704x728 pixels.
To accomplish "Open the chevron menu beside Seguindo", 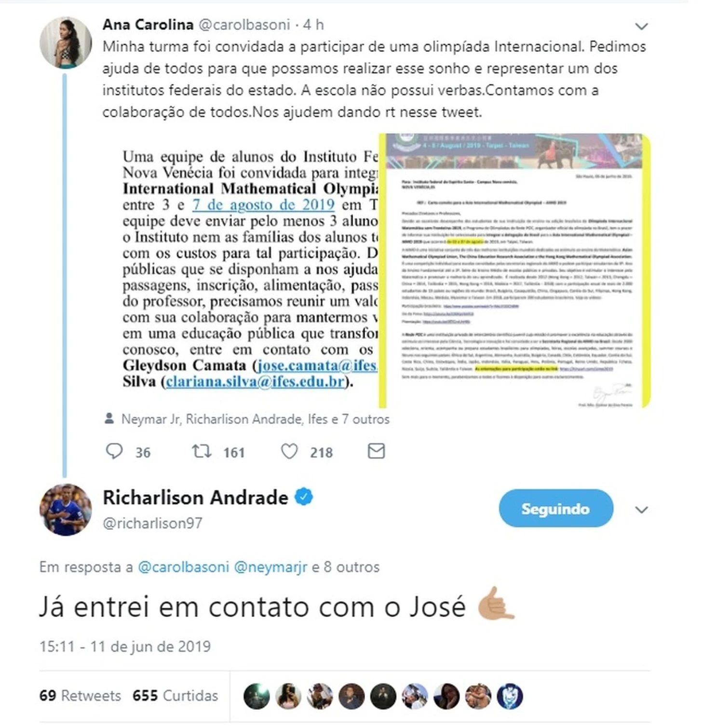I will pyautogui.click(x=641, y=510).
